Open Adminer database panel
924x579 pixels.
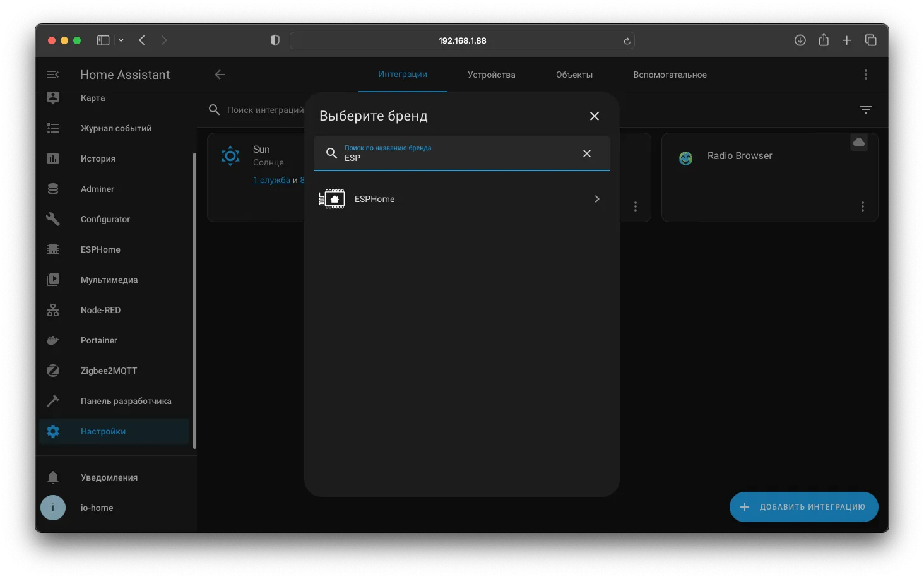tap(114, 189)
